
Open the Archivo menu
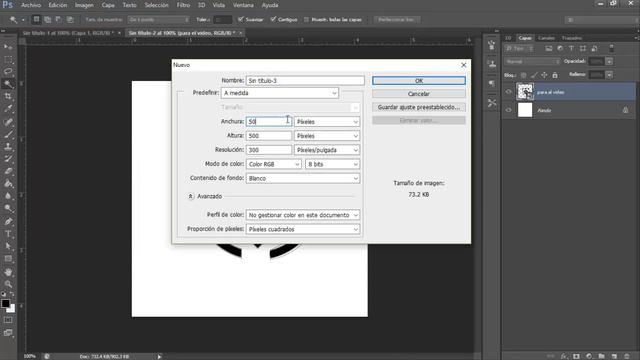tap(31, 5)
